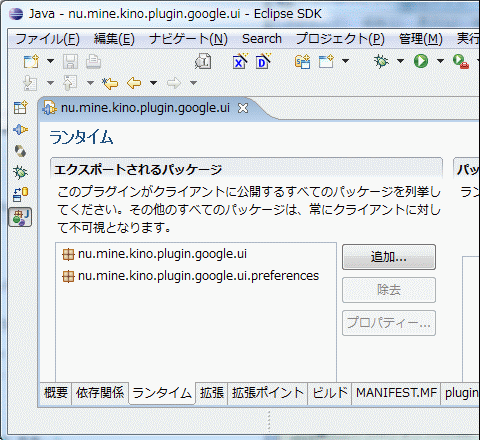This screenshot has width=480, height=440.
Task: Switch to the ビルド tab
Action: click(330, 393)
